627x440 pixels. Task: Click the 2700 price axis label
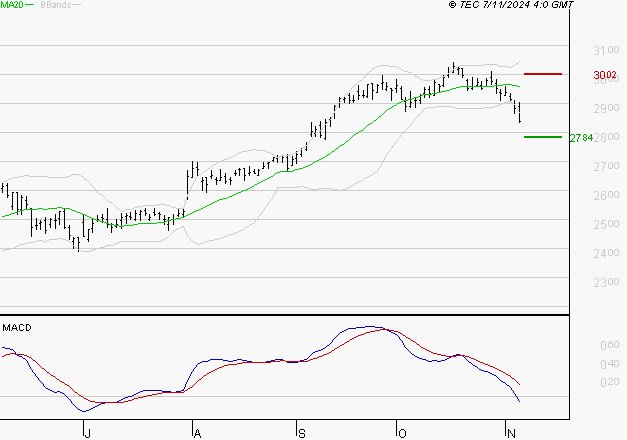606,166
